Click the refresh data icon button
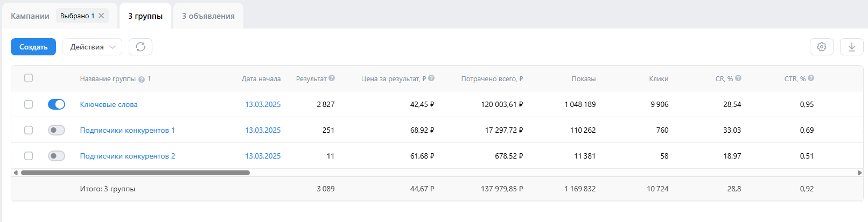 pos(141,47)
